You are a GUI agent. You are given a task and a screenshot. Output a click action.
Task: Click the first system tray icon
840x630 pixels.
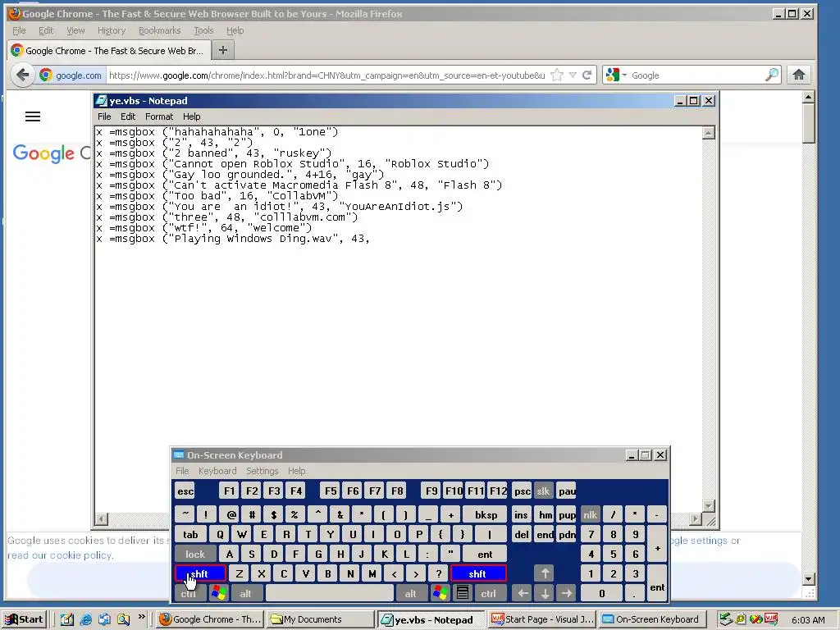click(725, 619)
